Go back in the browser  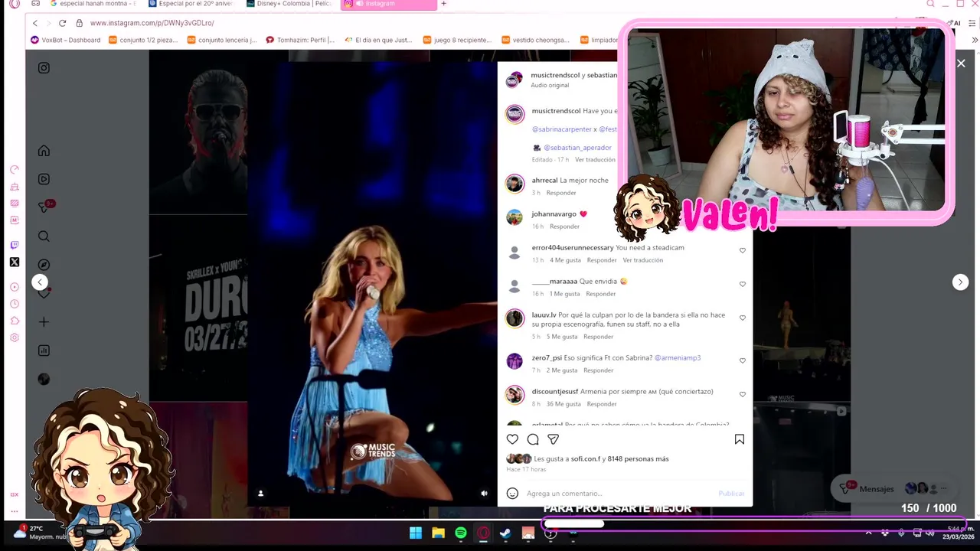point(34,23)
